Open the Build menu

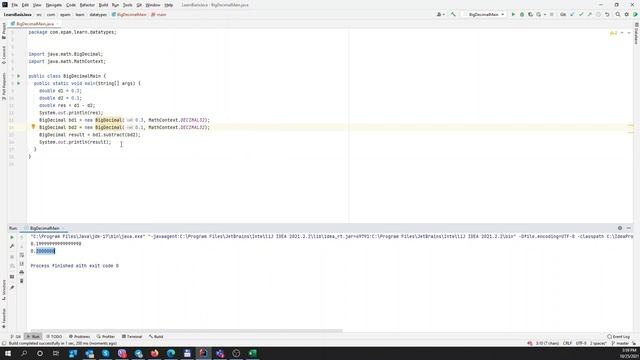click(103, 5)
